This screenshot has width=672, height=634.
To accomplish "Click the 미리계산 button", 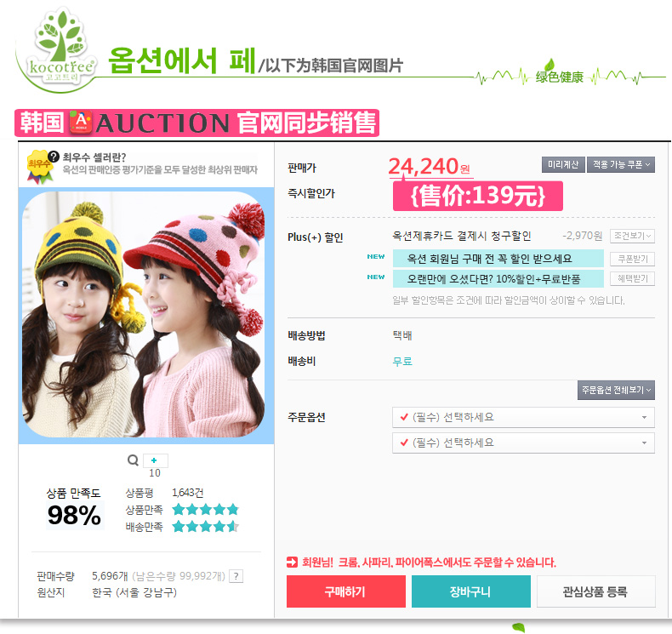I will tap(563, 164).
